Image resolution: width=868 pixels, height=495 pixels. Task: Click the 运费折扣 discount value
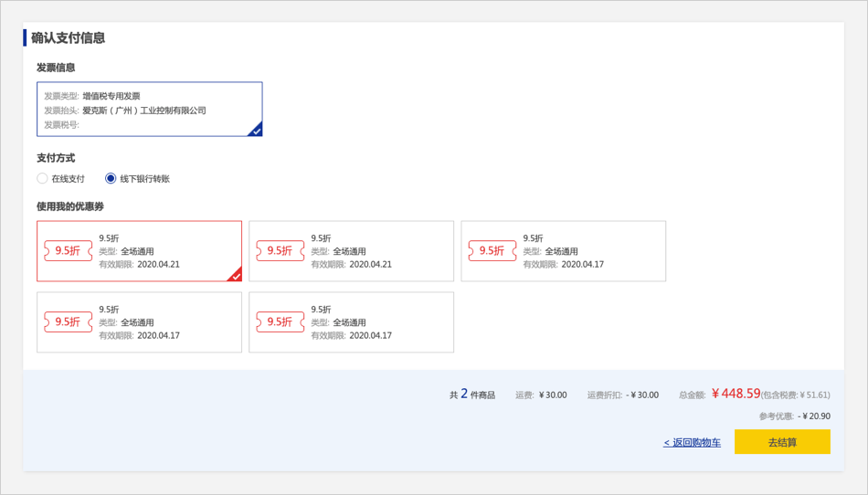click(x=642, y=395)
